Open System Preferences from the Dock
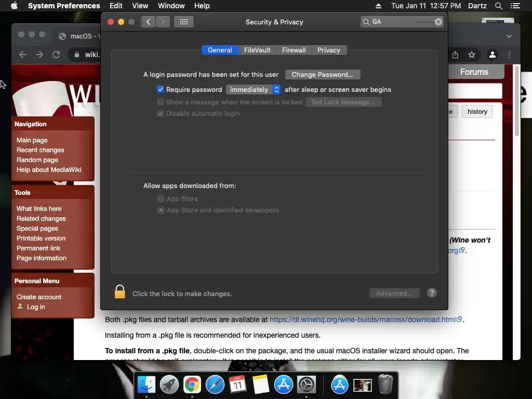Image resolution: width=532 pixels, height=399 pixels. pyautogui.click(x=307, y=384)
